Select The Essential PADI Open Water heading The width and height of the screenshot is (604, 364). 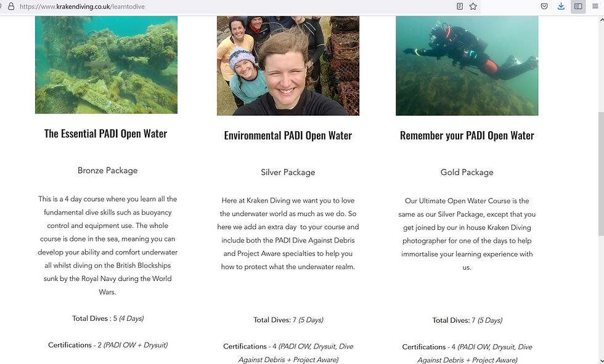(105, 134)
